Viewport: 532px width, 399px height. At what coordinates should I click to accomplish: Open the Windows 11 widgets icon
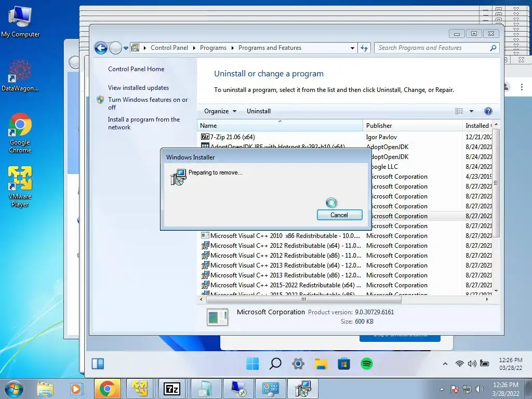click(x=98, y=364)
